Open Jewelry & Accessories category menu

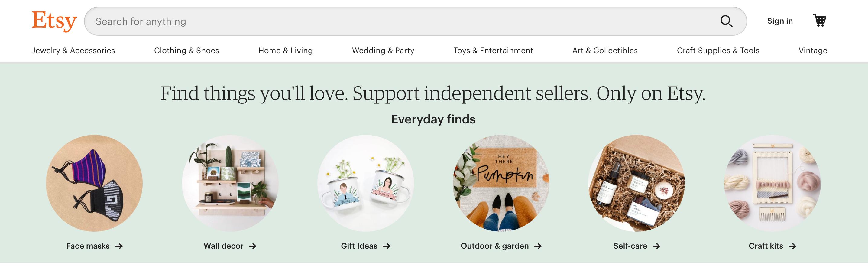pyautogui.click(x=73, y=51)
